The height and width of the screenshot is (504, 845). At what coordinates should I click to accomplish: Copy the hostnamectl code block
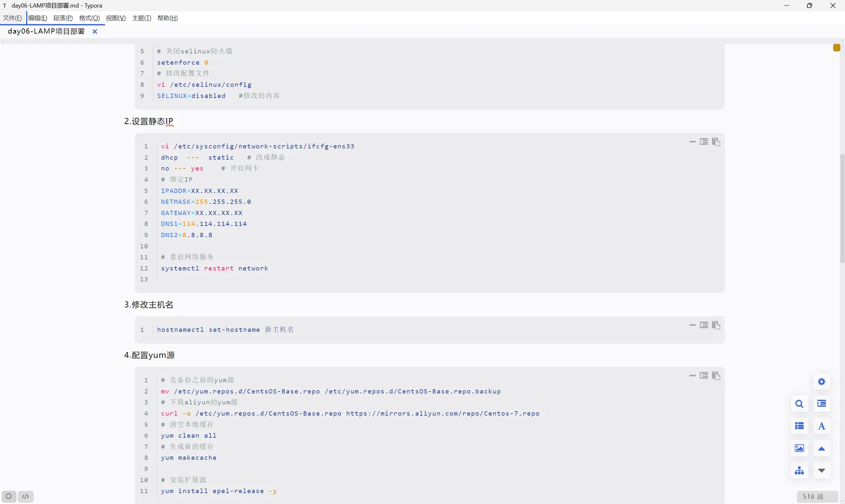point(716,325)
